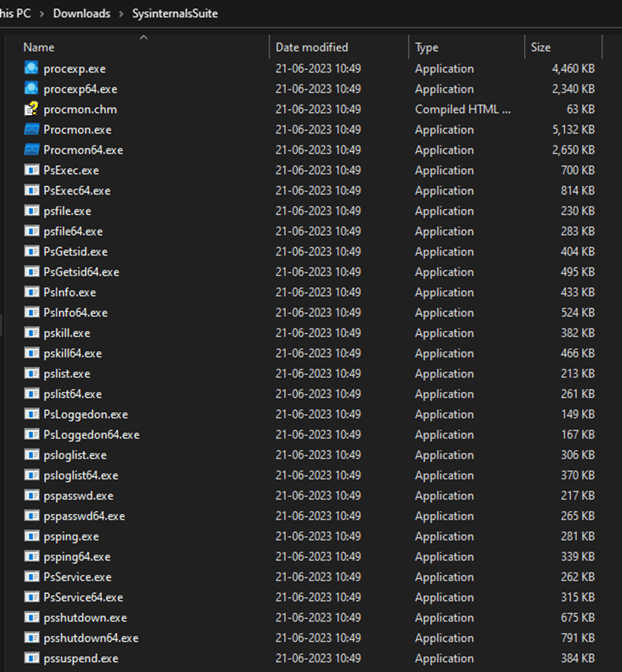This screenshot has height=672, width=622.
Task: Click the procexp.exe file icon
Action: tap(31, 68)
